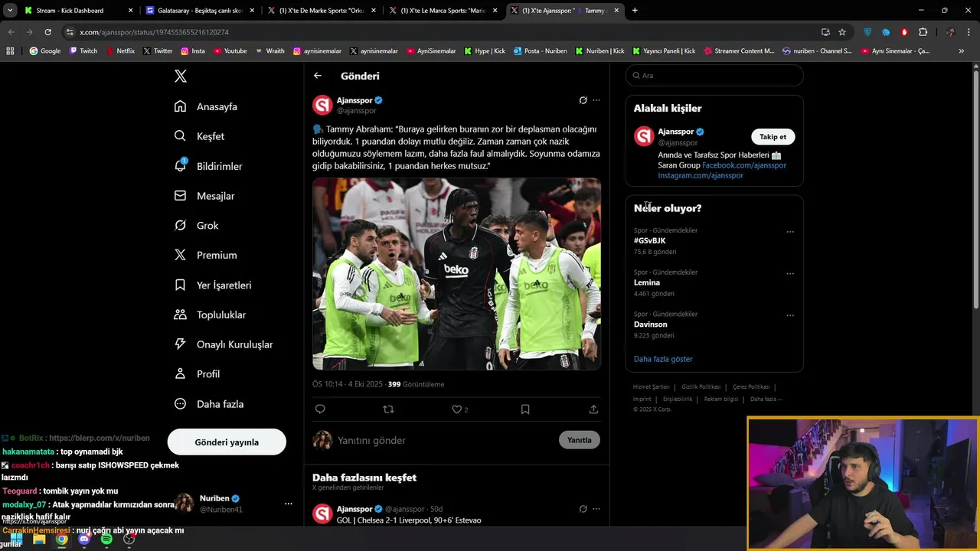Open Spotify from the taskbar
Screen dimensions: 980x551
click(x=106, y=539)
